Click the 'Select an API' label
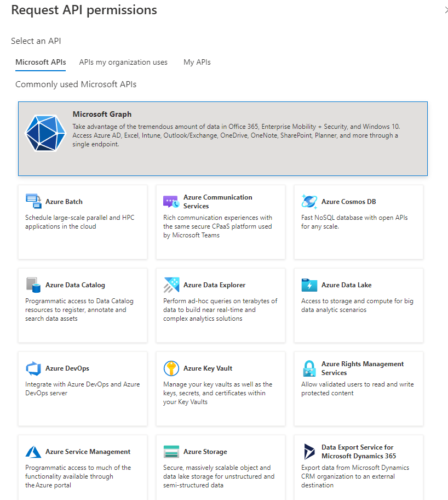448x500 pixels. pos(36,41)
